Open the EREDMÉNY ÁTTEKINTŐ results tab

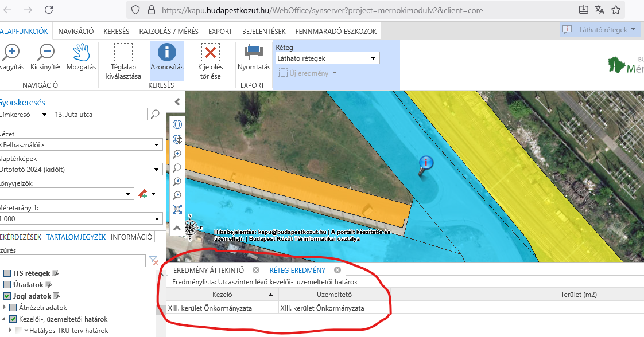tap(208, 270)
